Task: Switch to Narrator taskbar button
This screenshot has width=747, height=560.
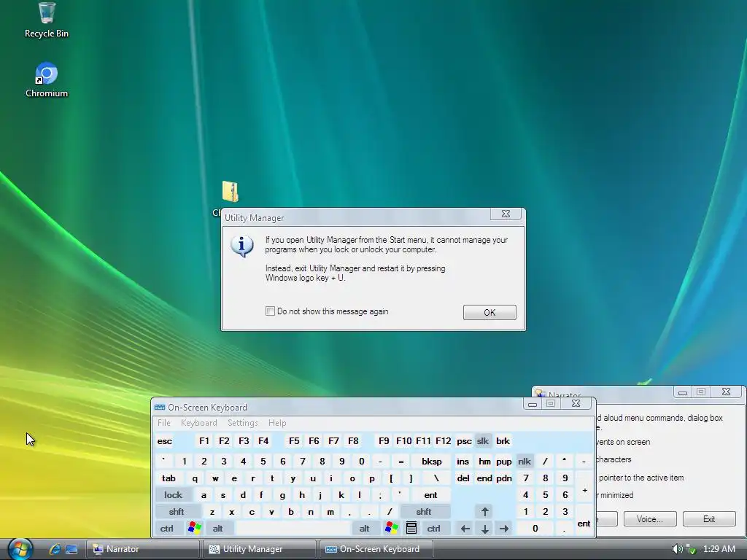Action: 143,549
